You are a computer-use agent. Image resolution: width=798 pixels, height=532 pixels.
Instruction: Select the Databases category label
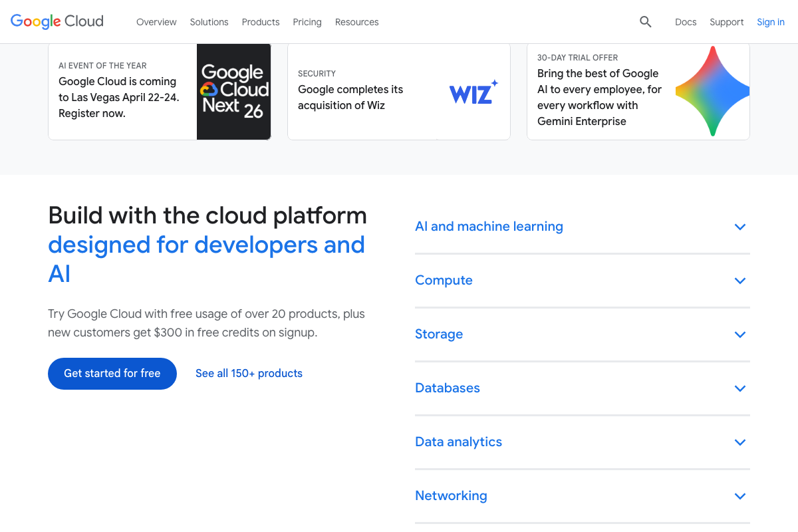tap(448, 388)
